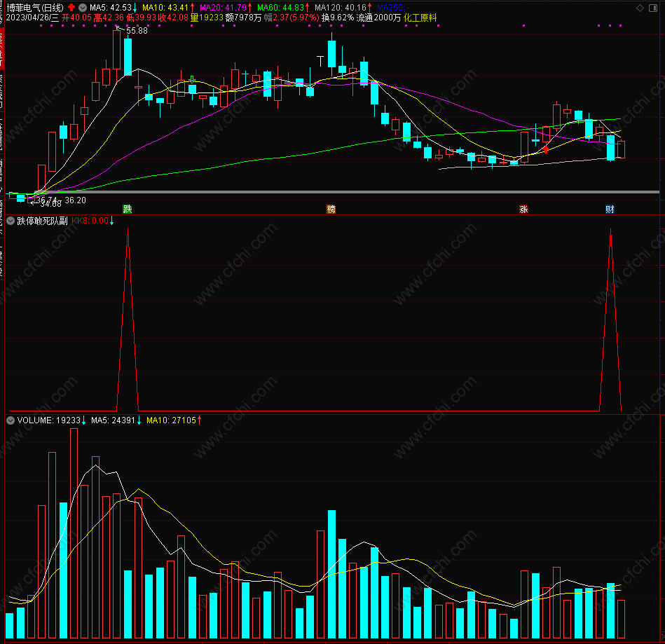
Task: Click the 开40.05 opening price
Action: click(77, 18)
